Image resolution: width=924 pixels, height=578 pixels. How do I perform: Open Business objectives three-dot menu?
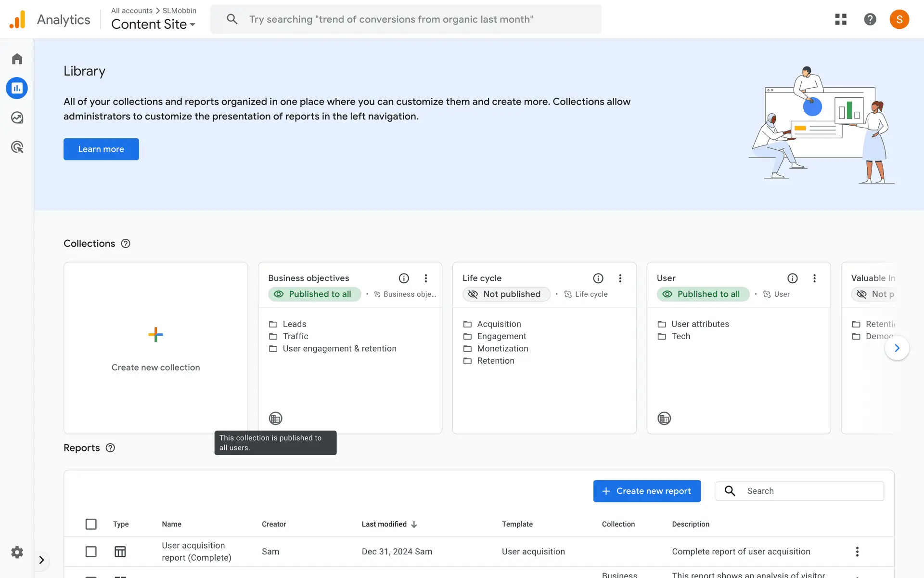pos(425,278)
